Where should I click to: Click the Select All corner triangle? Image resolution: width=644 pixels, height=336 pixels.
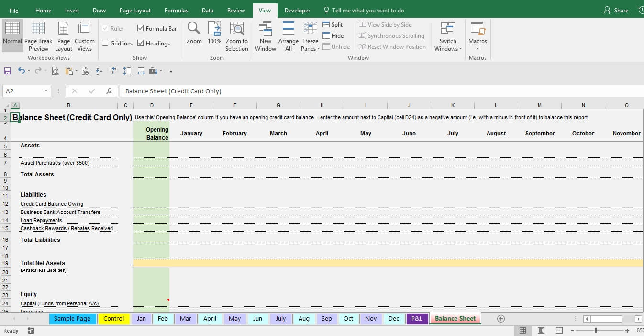coord(7,105)
